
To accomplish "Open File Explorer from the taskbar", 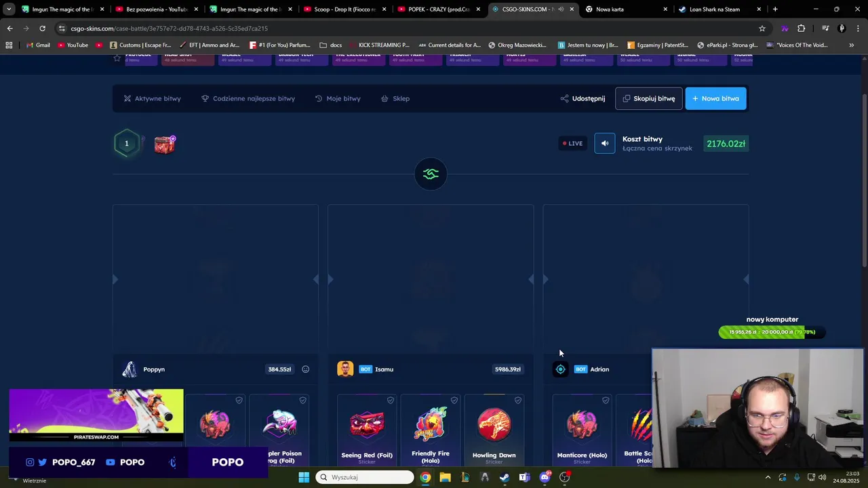I will pyautogui.click(x=445, y=477).
